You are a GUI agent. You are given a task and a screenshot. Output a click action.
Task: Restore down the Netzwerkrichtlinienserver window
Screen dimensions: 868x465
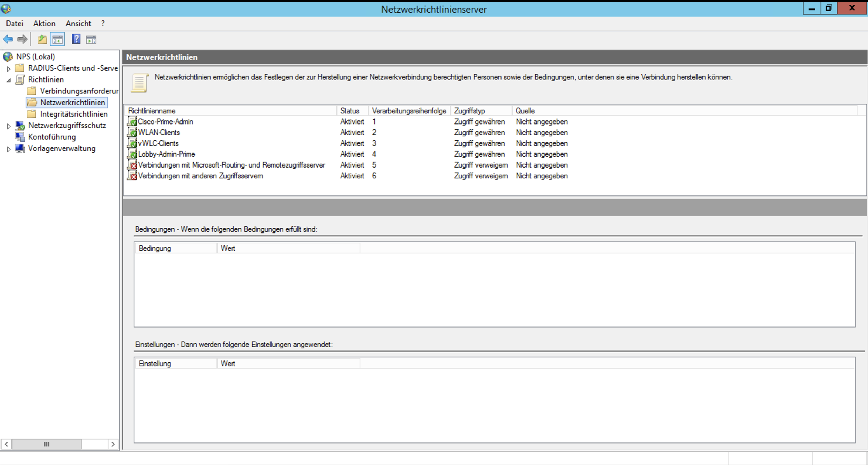(829, 8)
